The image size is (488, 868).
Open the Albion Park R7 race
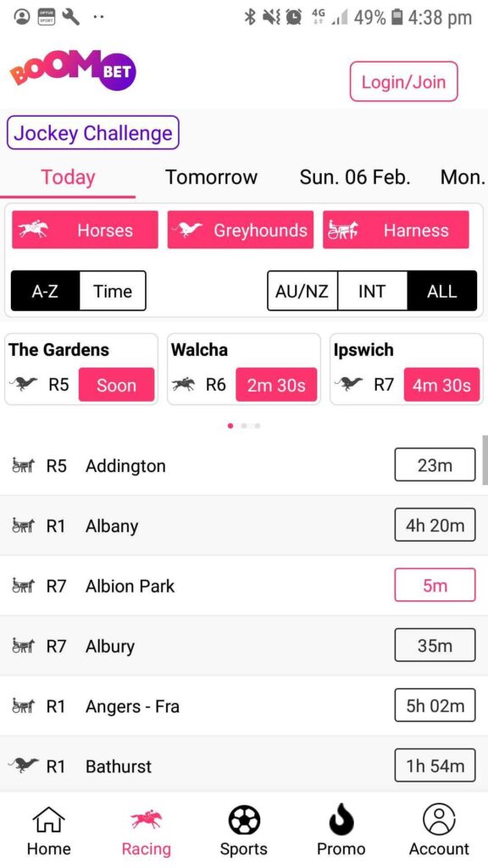(x=244, y=586)
